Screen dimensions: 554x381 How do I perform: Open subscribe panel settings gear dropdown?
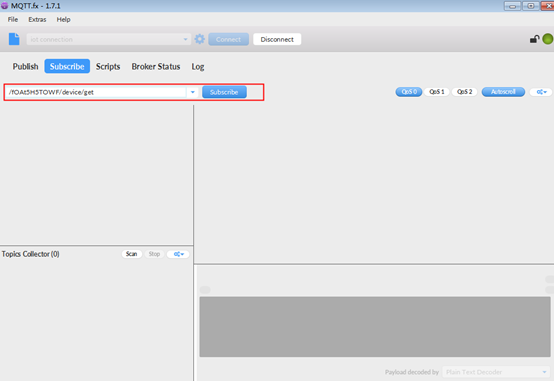click(x=541, y=92)
